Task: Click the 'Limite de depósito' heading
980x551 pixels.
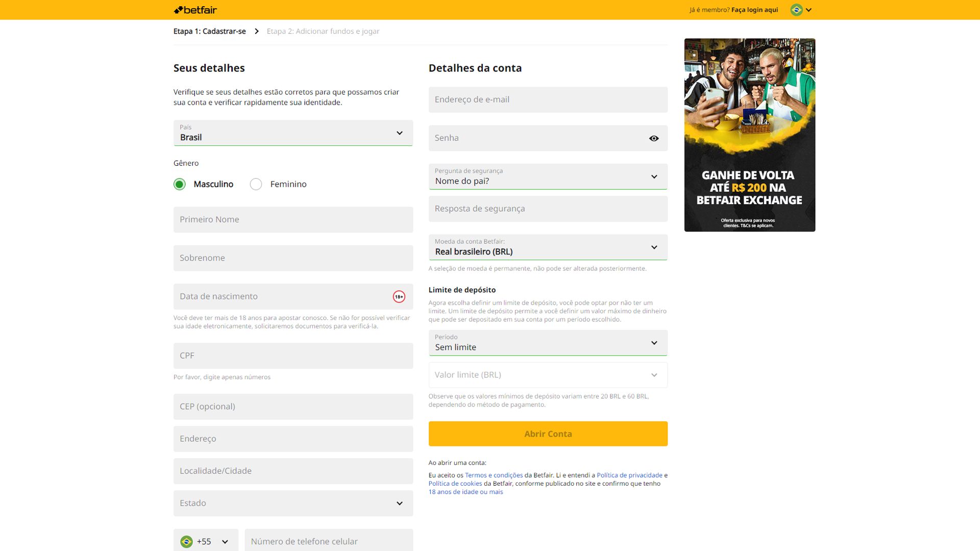Action: point(462,290)
